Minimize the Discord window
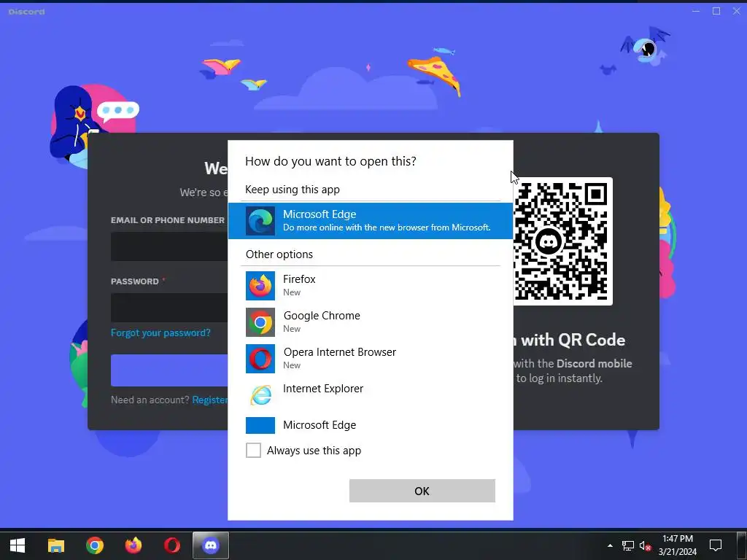The height and width of the screenshot is (560, 747). [696, 12]
